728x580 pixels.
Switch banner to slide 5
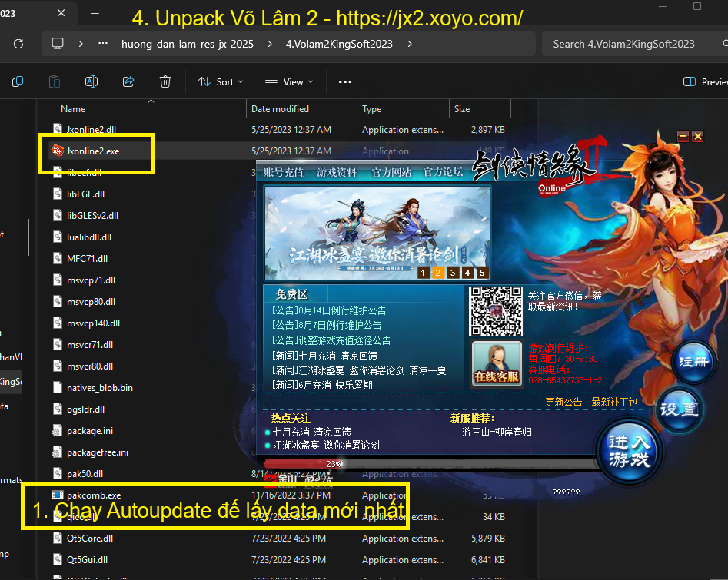pyautogui.click(x=482, y=273)
